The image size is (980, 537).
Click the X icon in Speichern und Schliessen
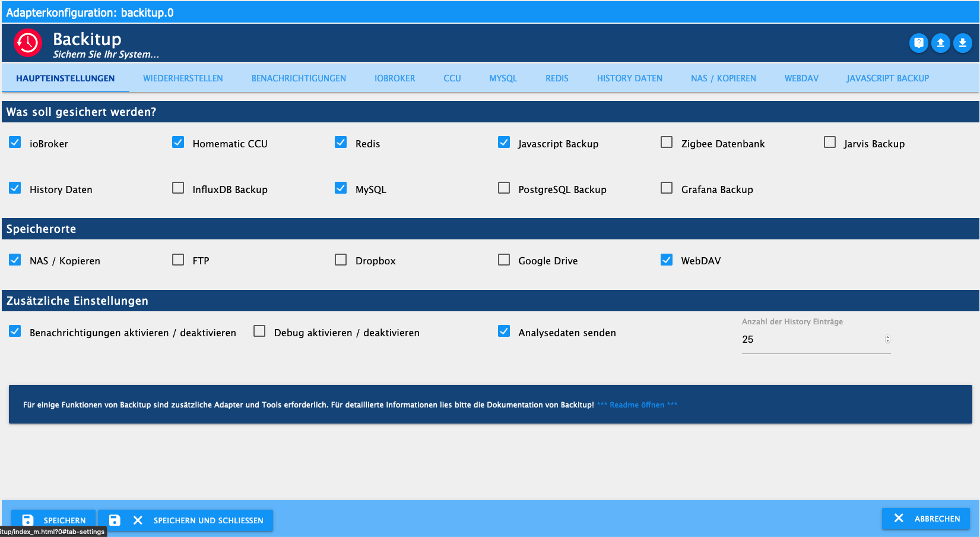click(x=138, y=520)
